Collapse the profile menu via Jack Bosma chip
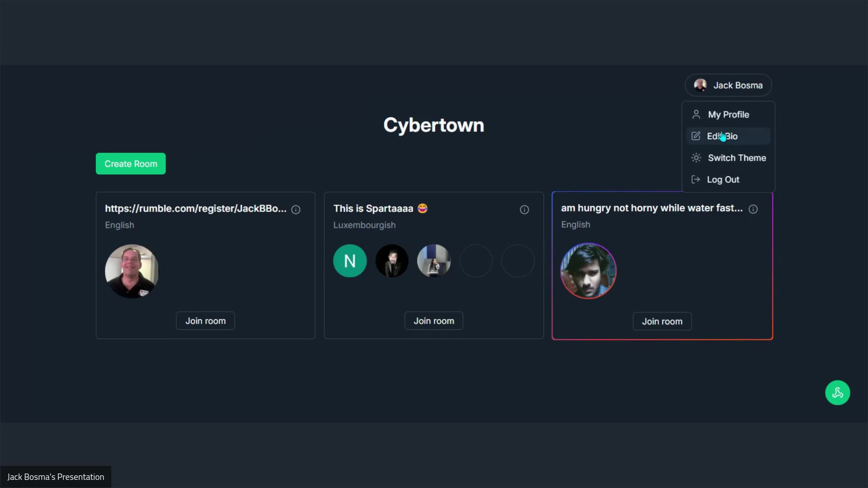 (728, 85)
